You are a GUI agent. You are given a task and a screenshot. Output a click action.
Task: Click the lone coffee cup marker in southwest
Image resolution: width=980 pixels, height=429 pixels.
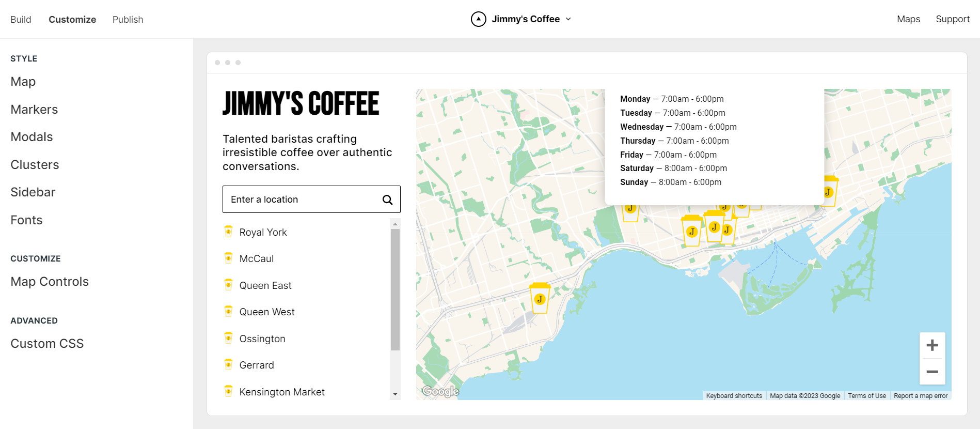click(540, 299)
